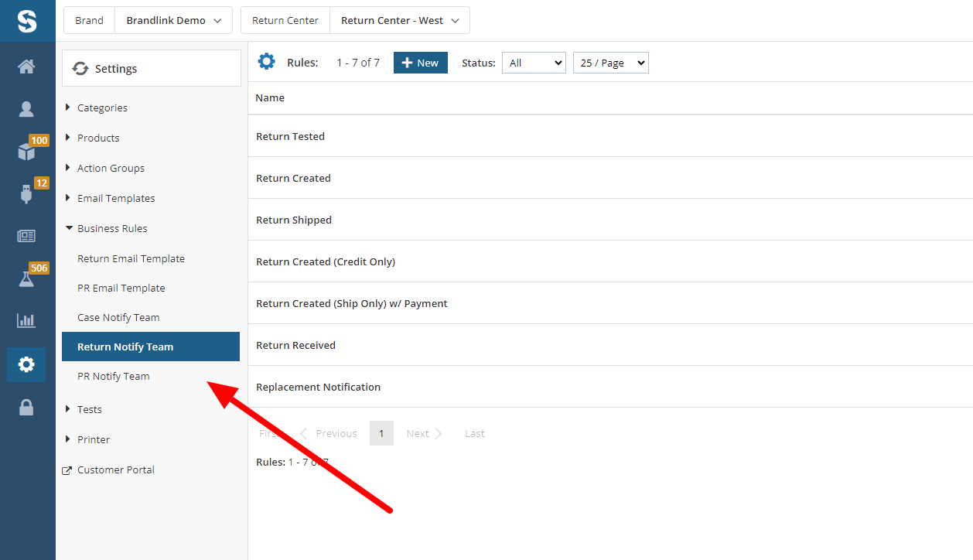Open the bar chart reports icon
Image resolution: width=973 pixels, height=560 pixels.
[x=27, y=320]
